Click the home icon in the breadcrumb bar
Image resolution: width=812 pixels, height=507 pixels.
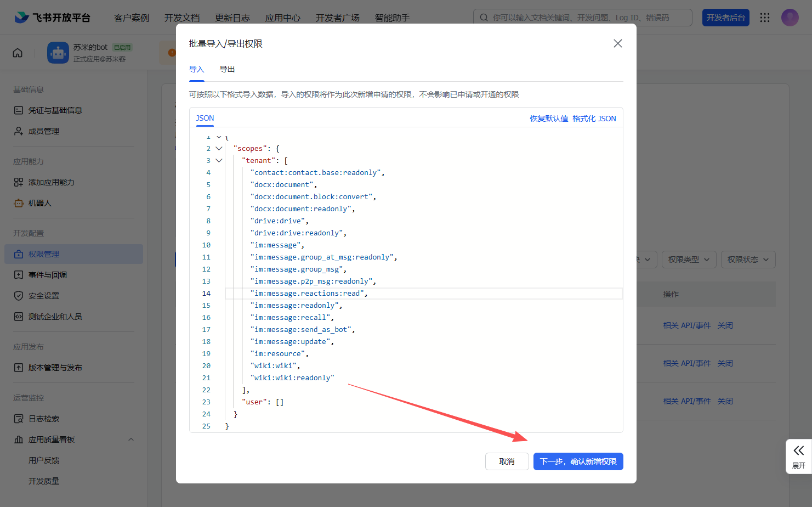click(x=18, y=53)
